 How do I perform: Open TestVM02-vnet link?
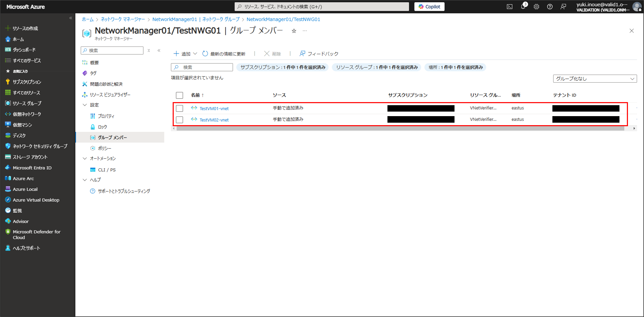(x=214, y=120)
